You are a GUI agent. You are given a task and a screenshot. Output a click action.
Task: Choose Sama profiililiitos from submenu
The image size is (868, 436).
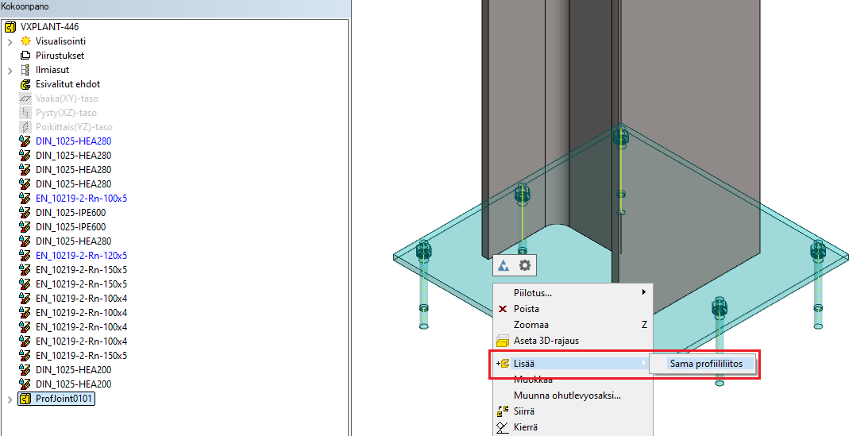click(705, 364)
